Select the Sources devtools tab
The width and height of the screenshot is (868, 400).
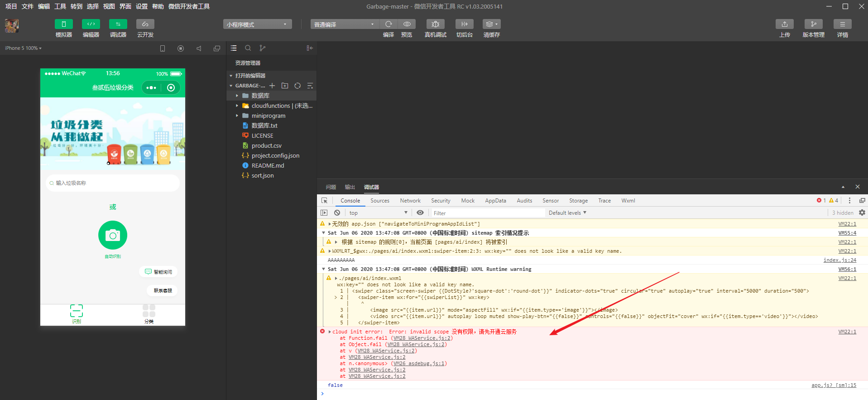point(380,201)
